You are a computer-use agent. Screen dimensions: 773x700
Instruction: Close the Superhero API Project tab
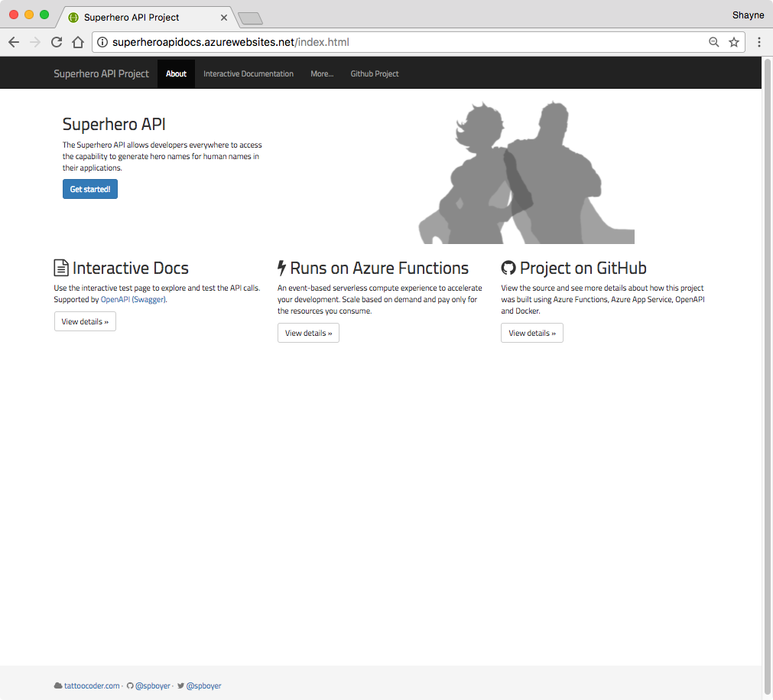[224, 18]
